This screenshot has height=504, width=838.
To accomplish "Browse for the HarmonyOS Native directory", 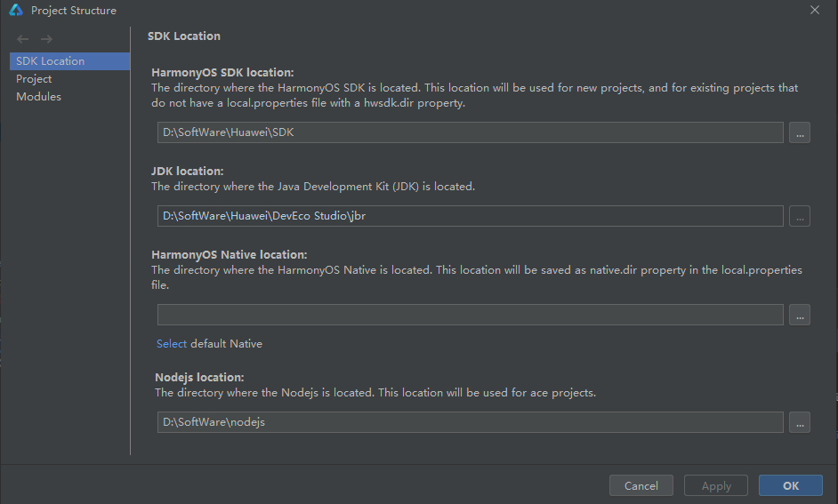I will [800, 315].
